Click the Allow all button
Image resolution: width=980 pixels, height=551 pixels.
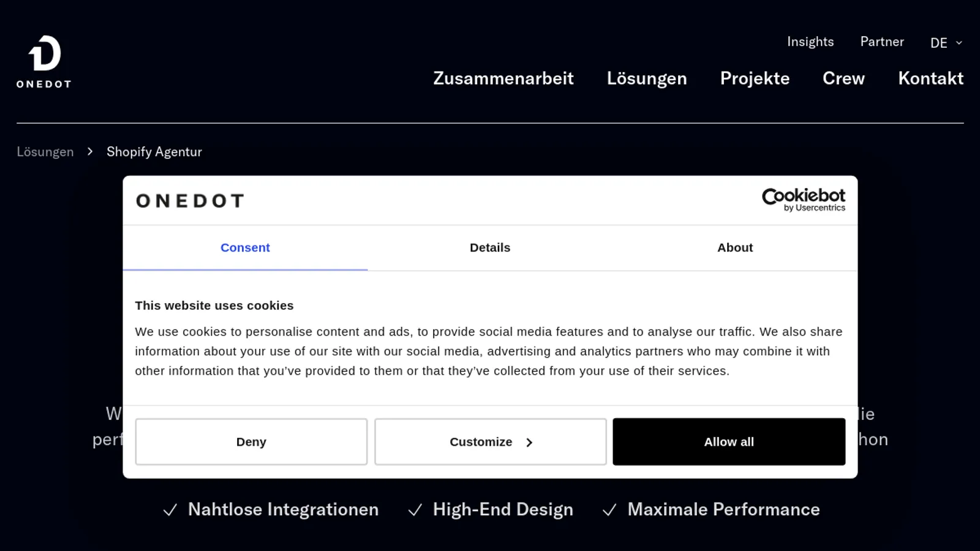click(x=729, y=442)
